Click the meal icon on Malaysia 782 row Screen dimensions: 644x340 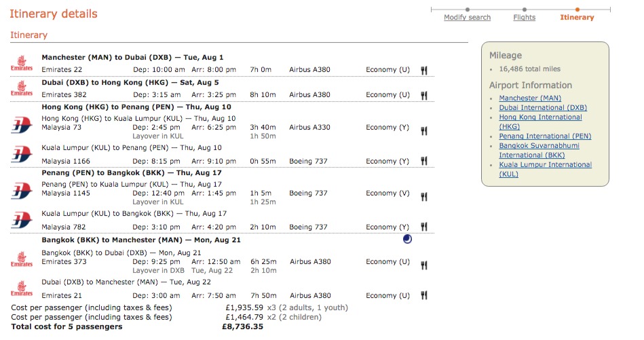point(424,226)
